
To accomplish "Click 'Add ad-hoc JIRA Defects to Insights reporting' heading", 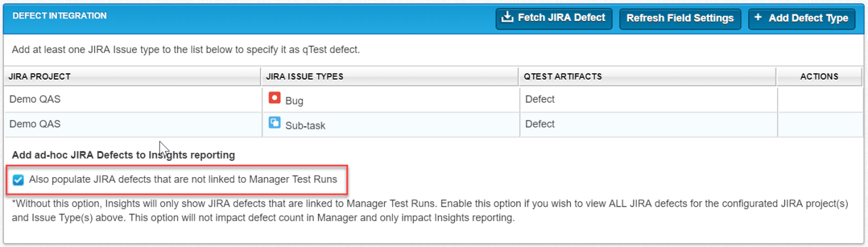I will click(124, 156).
